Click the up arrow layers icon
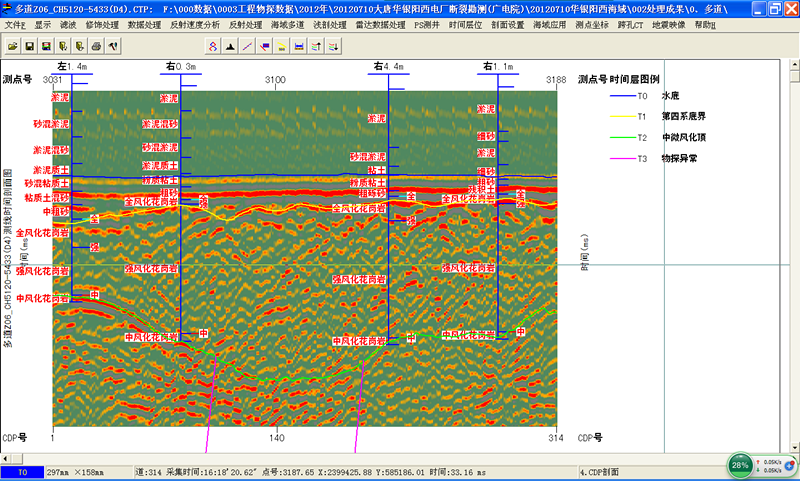This screenshot has height=481, width=800. (315, 46)
